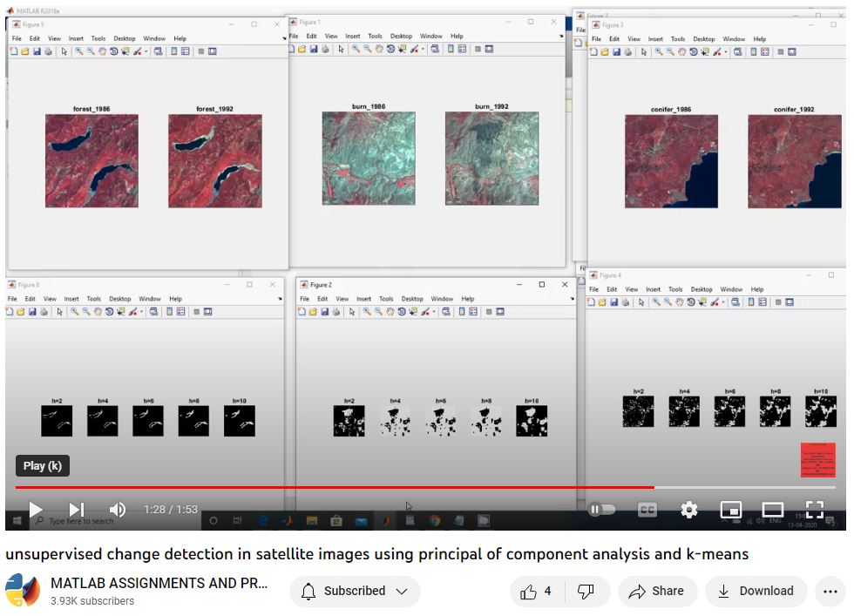This screenshot has height=616, width=854.
Task: Click Save icon in Figure 5 toolbar
Action: (x=37, y=51)
